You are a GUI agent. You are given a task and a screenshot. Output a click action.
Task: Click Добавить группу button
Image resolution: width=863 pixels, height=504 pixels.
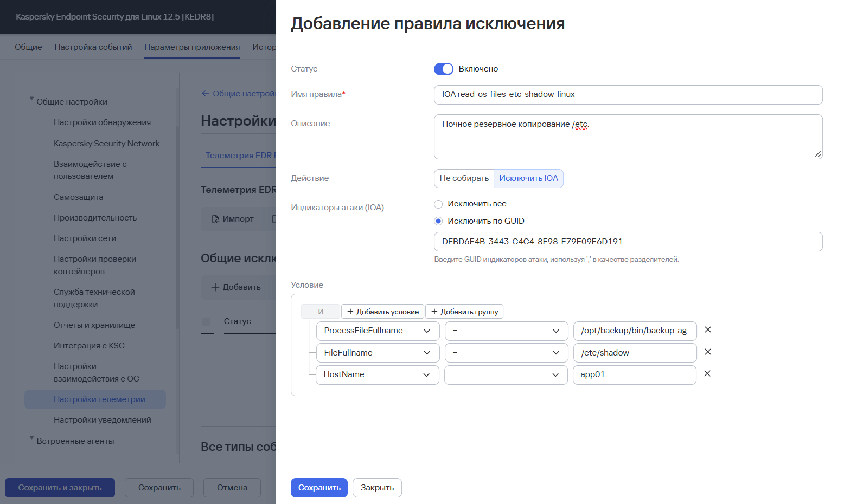(x=465, y=312)
